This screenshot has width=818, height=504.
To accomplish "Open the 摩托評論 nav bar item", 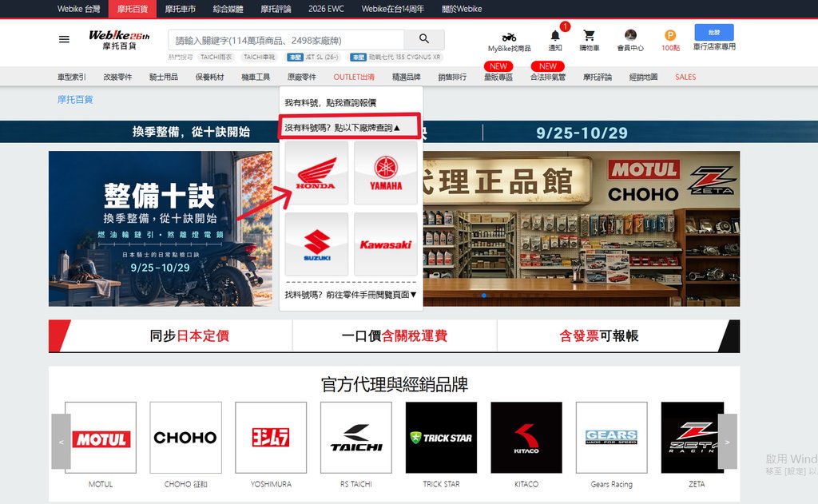I will [598, 77].
